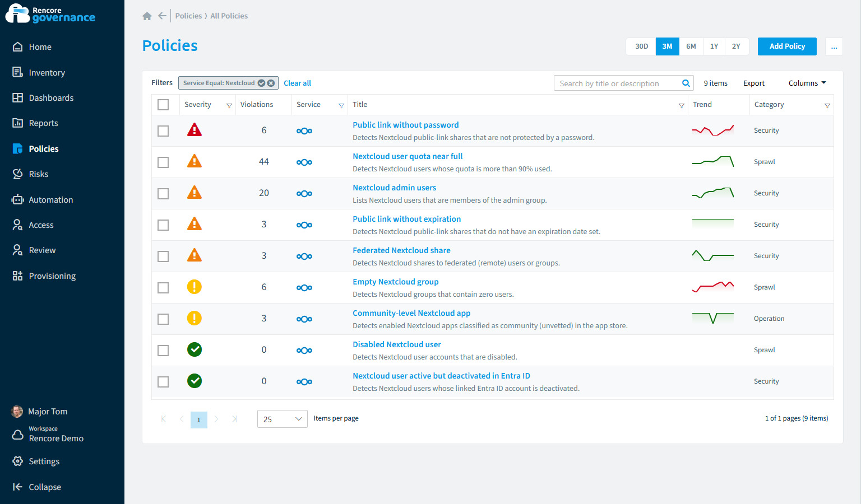
Task: Click the Rencore governance logo
Action: pyautogui.click(x=51, y=13)
